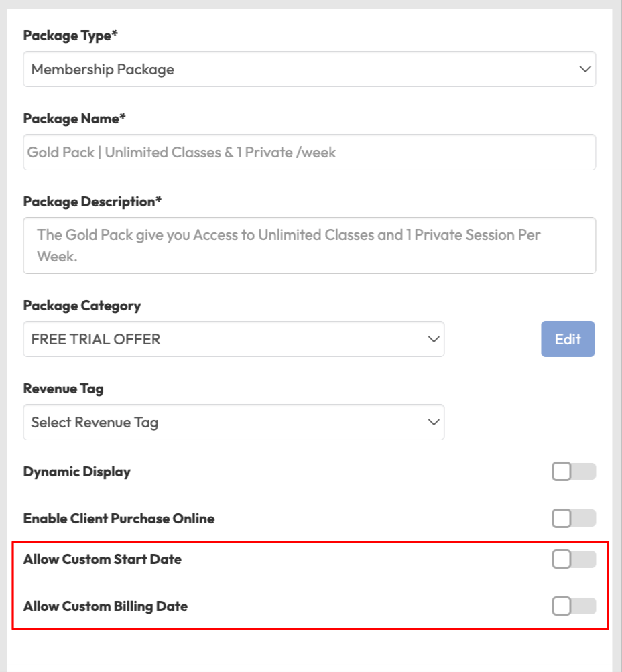This screenshot has width=622, height=672.
Task: Click the Allow Custom Billing Date label
Action: pyautogui.click(x=105, y=606)
